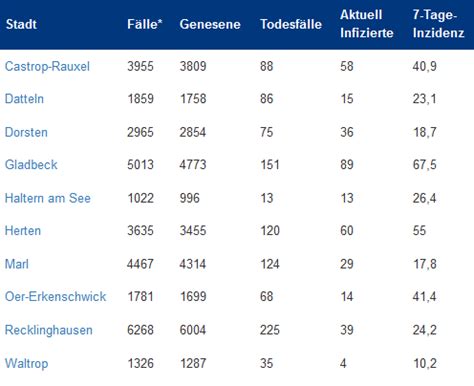Open the Waltrop city link
Viewport: 474px width, 386px height.
pyautogui.click(x=27, y=363)
